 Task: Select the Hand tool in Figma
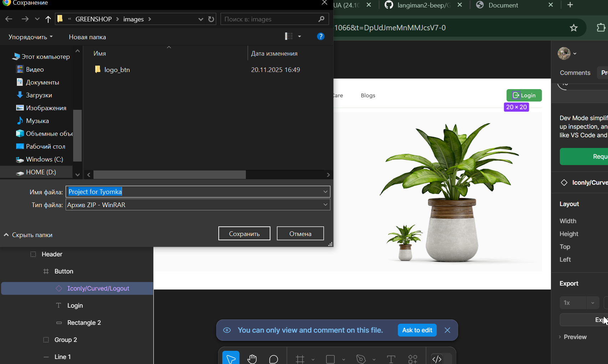(x=252, y=359)
